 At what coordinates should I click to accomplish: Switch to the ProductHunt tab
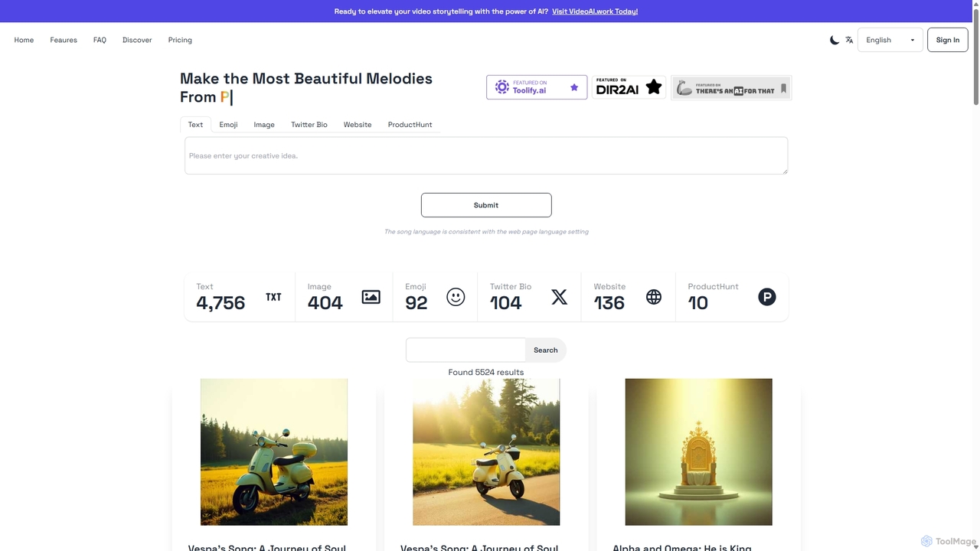pos(410,124)
